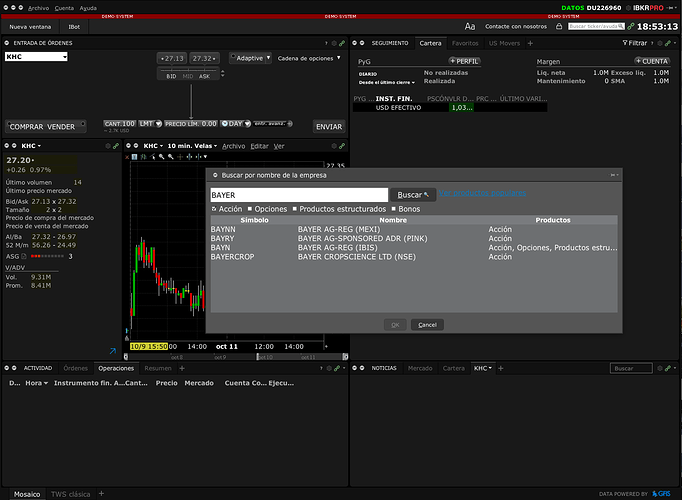Open the Ayuda menu
Image resolution: width=682 pixels, height=500 pixels.
tap(88, 8)
